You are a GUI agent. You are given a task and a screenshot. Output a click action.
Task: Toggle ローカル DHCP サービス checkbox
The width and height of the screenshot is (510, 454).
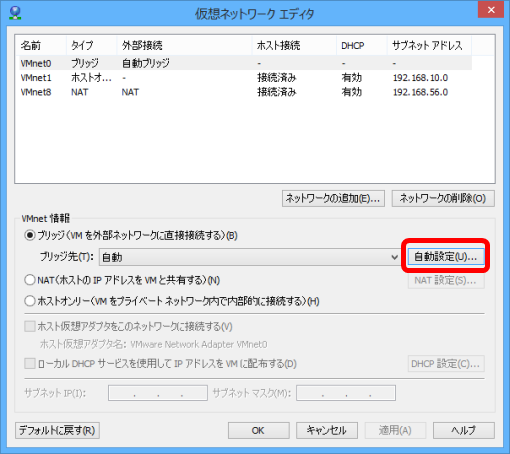coord(30,363)
